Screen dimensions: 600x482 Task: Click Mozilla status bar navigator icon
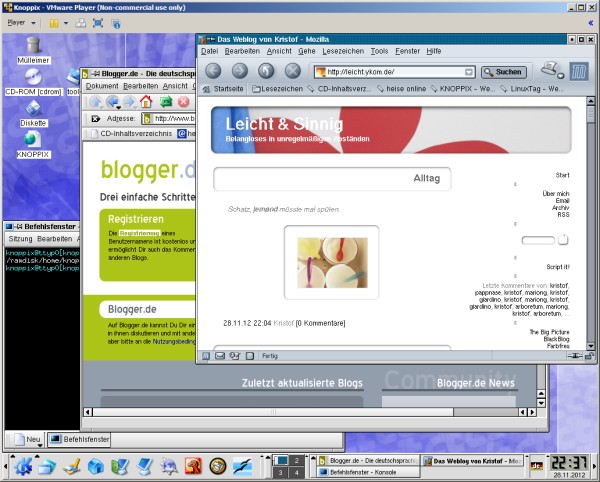click(206, 356)
